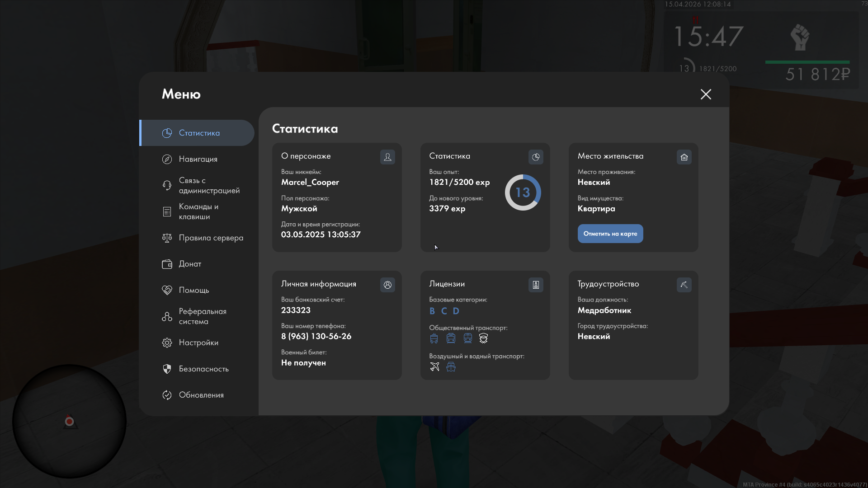This screenshot has width=868, height=488.
Task: Open the Навигация menu section
Action: coord(198,159)
